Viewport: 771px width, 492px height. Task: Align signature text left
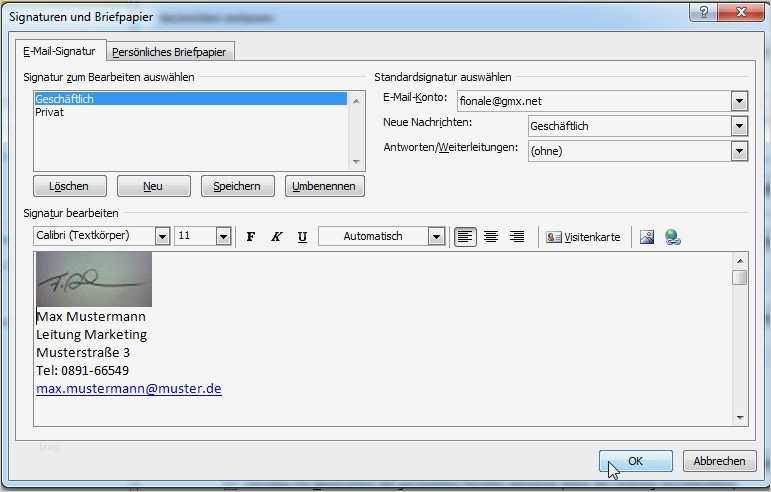[x=465, y=236]
